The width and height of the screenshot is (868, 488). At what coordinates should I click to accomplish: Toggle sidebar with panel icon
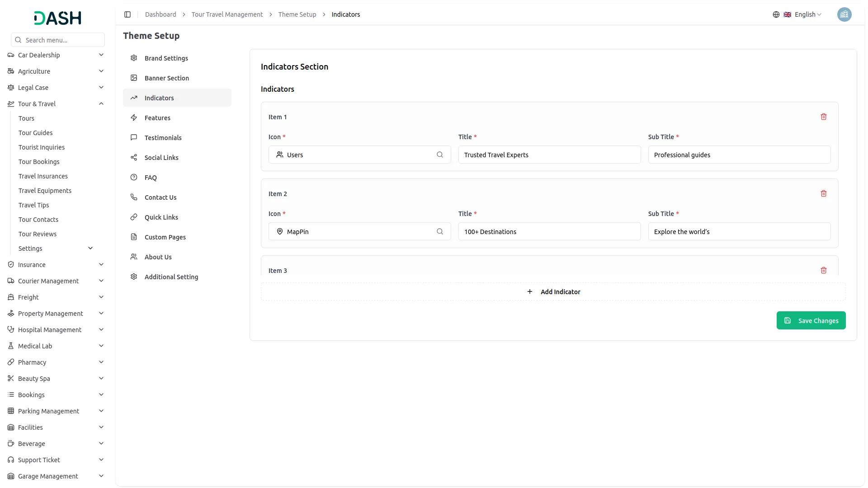[127, 14]
